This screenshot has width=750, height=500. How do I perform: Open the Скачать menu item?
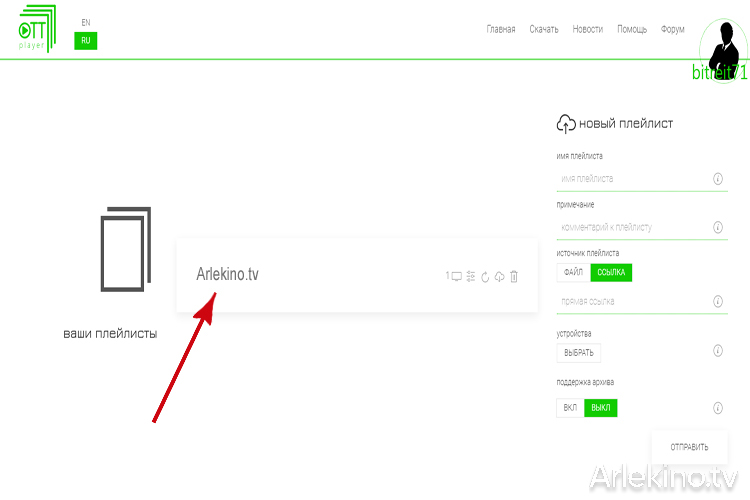click(544, 29)
